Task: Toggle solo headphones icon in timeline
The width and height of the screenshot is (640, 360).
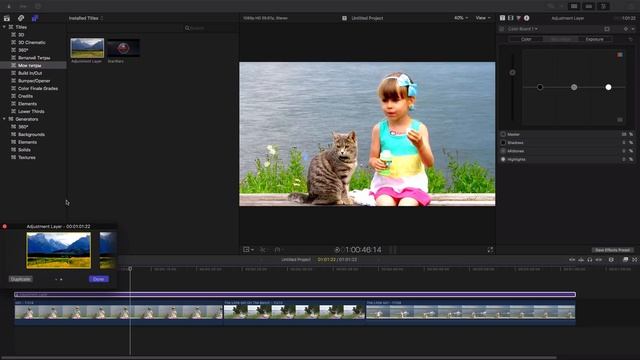Action: point(590,260)
